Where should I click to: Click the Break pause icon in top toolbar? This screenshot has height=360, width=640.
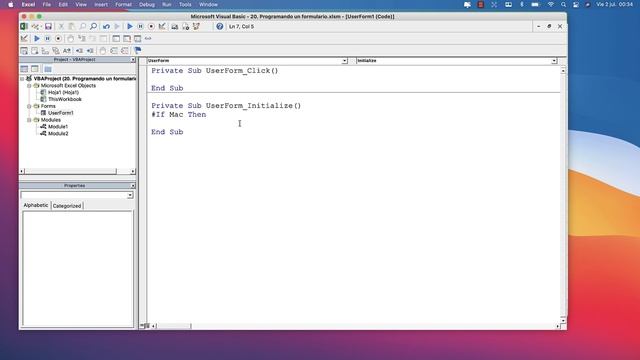[140, 27]
